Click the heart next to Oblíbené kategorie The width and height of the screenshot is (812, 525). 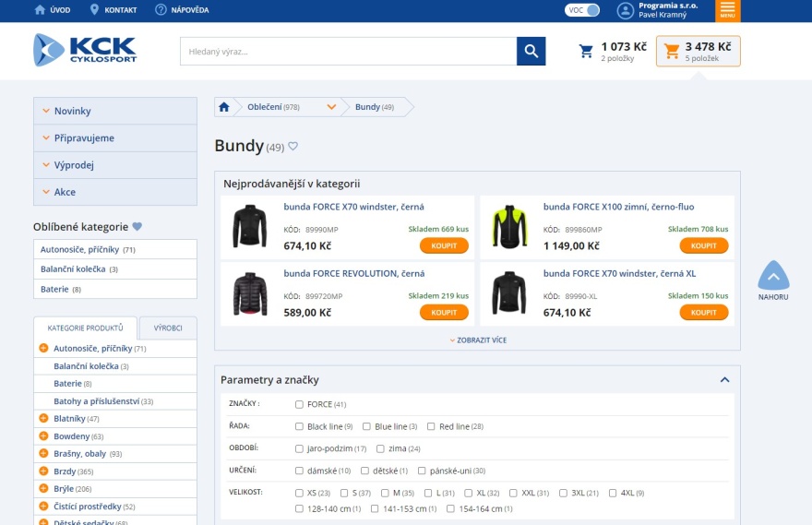(137, 226)
